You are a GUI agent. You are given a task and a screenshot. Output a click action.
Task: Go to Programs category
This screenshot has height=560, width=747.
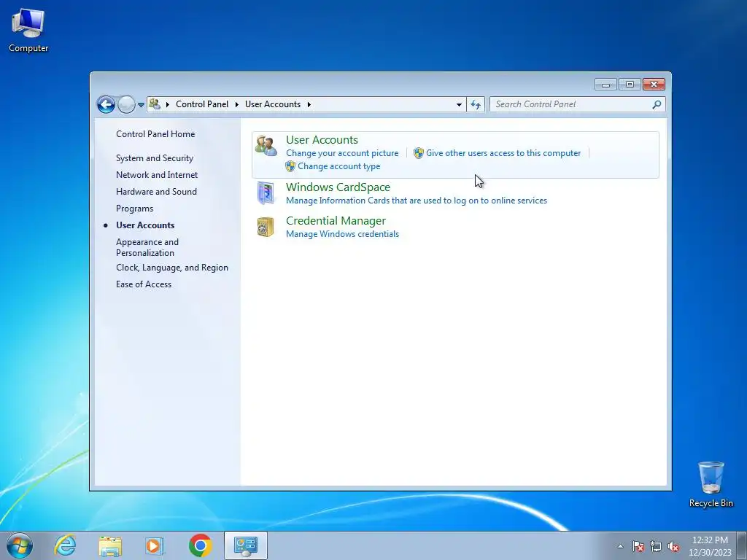[x=134, y=209]
